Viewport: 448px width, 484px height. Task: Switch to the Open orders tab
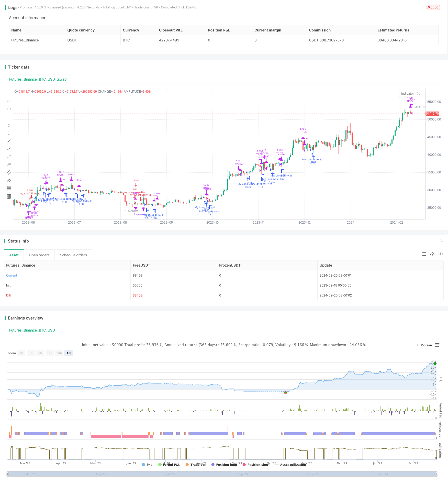coord(39,255)
